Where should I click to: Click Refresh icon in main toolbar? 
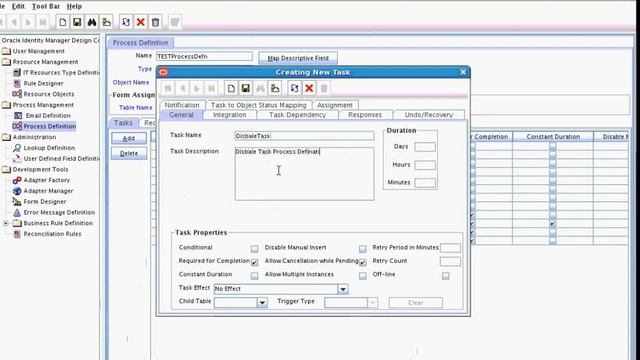pos(126,22)
